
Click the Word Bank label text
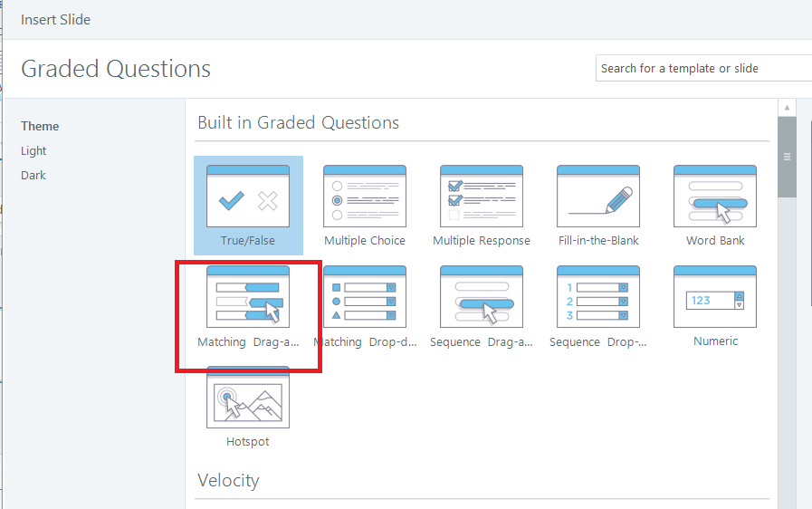coord(715,241)
